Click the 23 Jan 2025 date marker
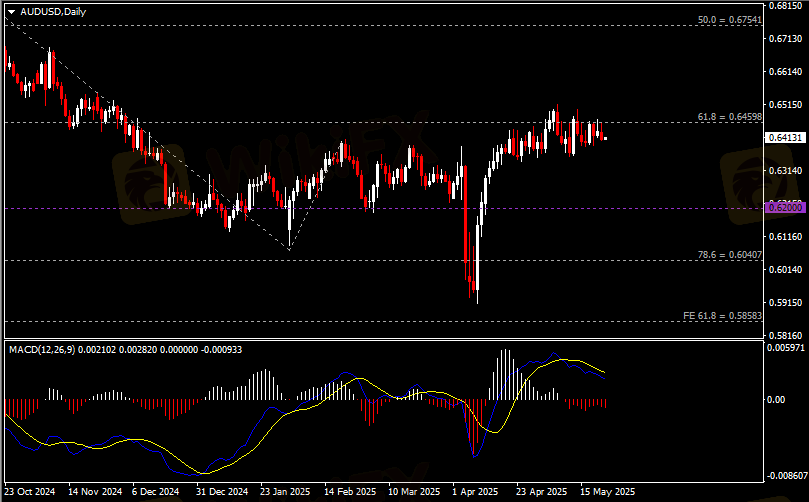This screenshot has height=502, width=809. pyautogui.click(x=284, y=492)
